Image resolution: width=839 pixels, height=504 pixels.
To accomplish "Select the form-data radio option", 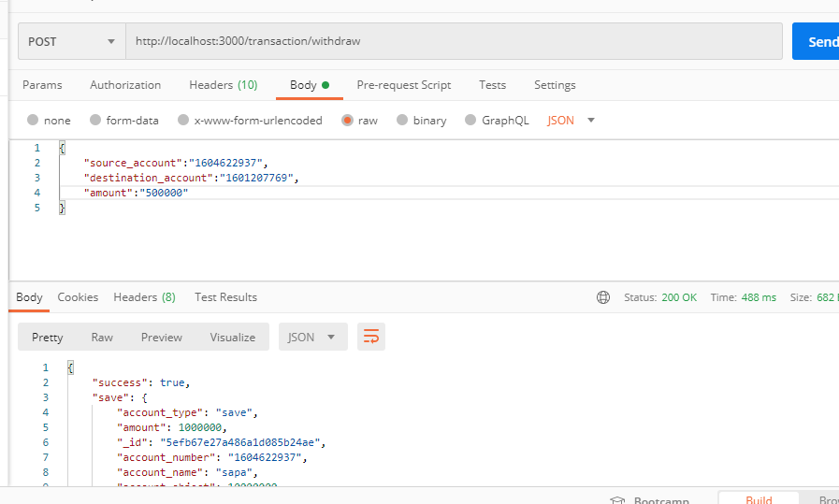I will (95, 121).
